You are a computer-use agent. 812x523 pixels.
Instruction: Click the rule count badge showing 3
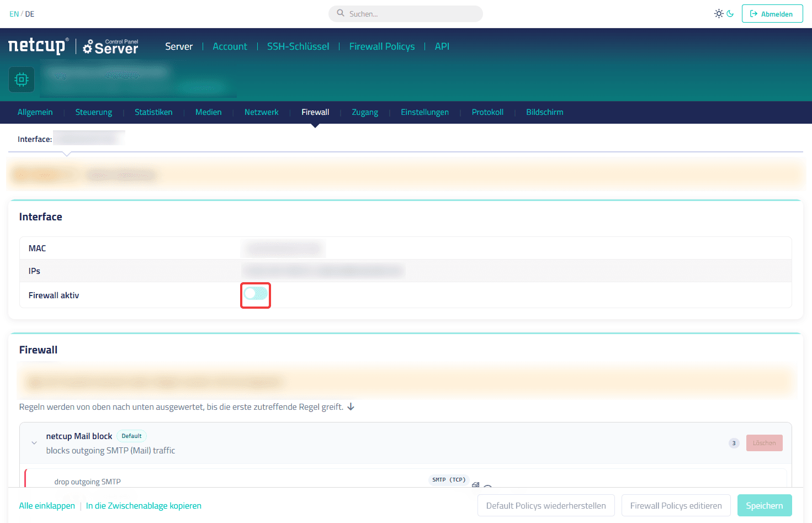pos(734,443)
